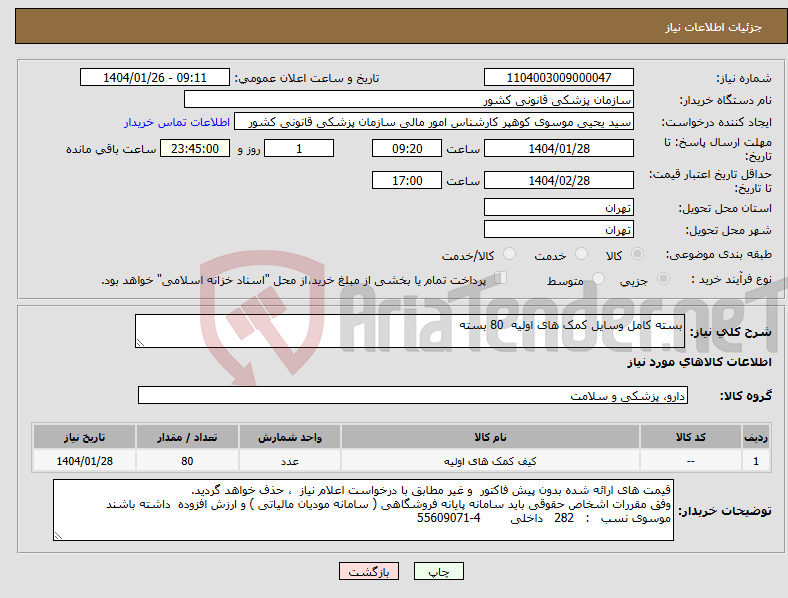Image resolution: width=788 pixels, height=598 pixels.
Task: Click the توضیحات خریدار notes textarea
Action: (363, 510)
